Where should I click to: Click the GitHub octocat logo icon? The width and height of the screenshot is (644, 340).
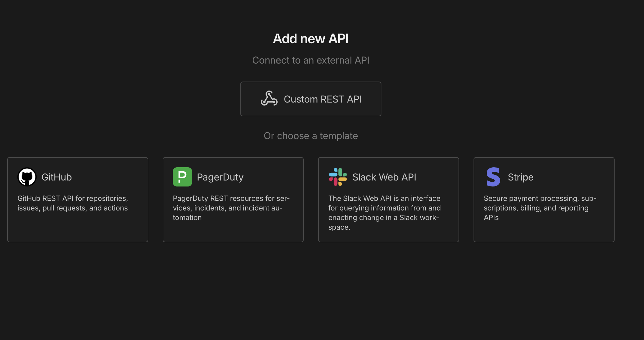coord(27,177)
